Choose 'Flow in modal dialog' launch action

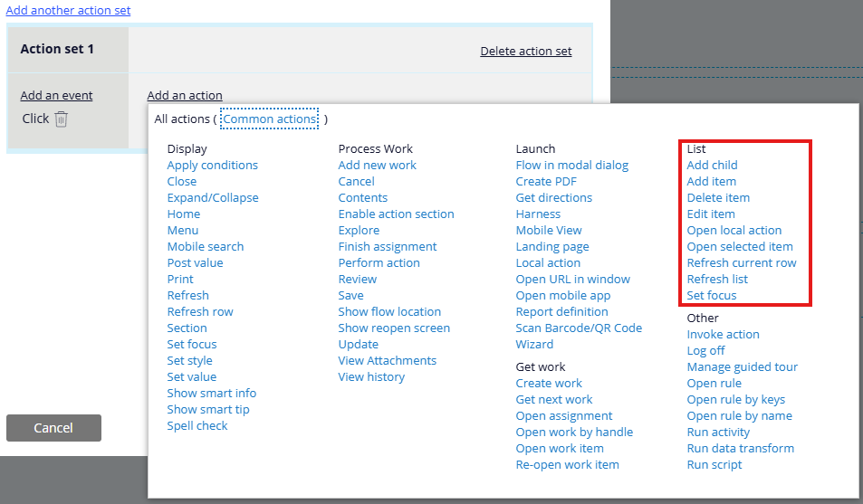(x=571, y=165)
